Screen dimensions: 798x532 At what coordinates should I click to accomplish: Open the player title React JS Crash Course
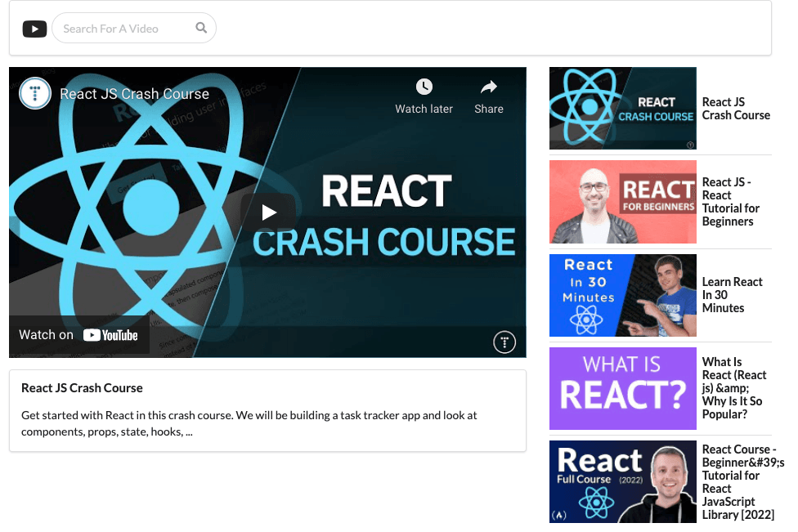(x=134, y=94)
